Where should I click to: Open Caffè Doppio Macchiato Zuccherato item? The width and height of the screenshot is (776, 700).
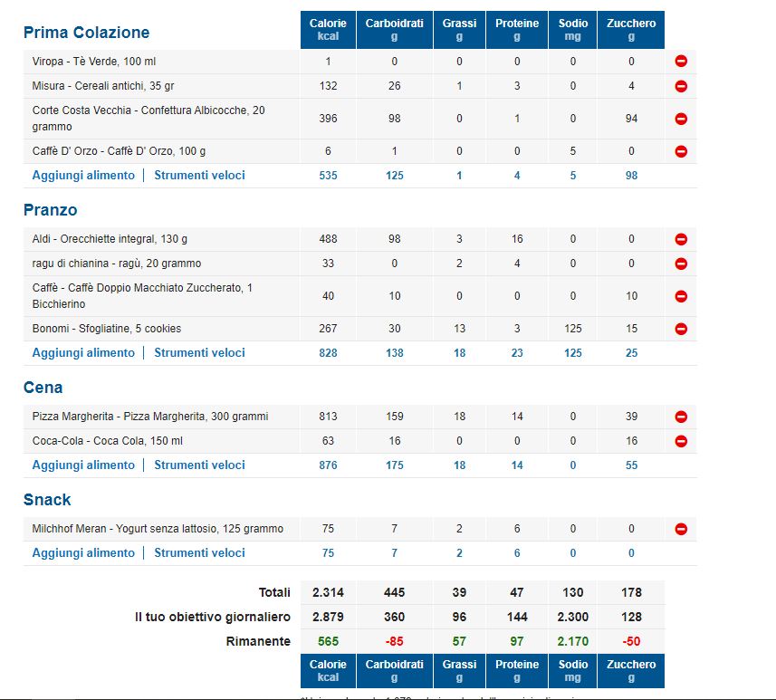tap(142, 296)
